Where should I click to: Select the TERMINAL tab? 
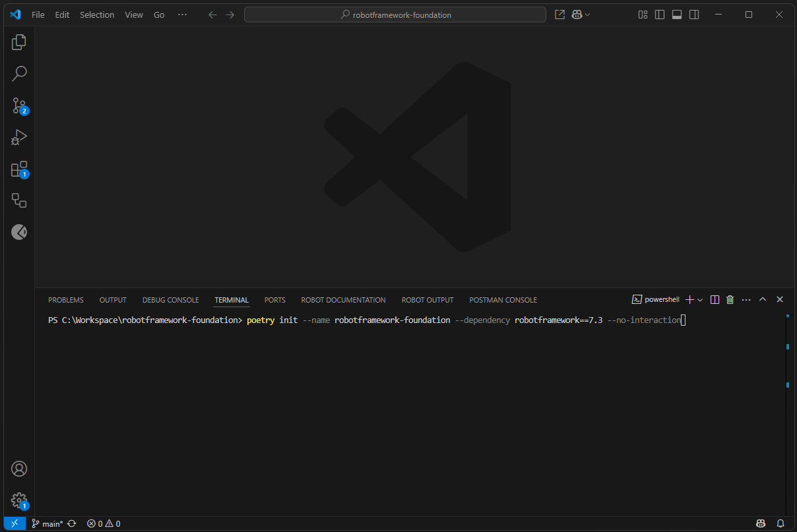click(x=232, y=300)
